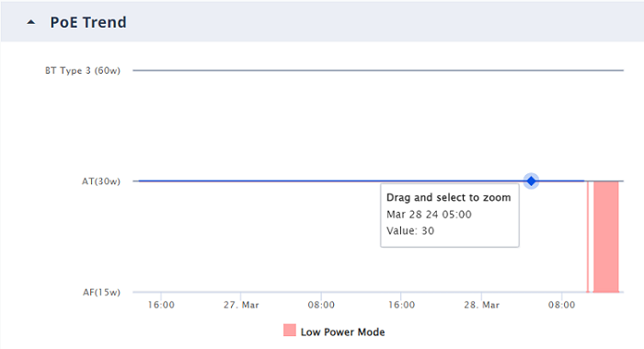
Task: Click the BT Type 3 (60w) axis label
Action: pos(83,71)
